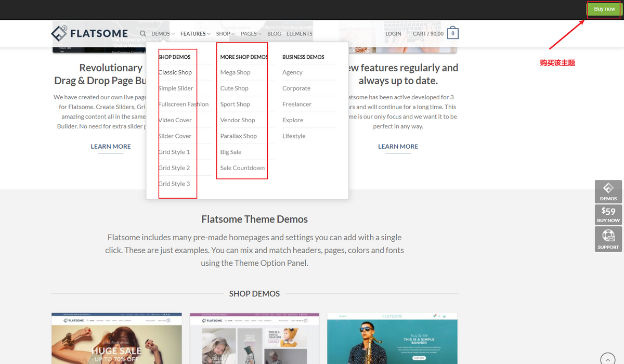Image resolution: width=624 pixels, height=364 pixels.
Task: Click the scroll-to-top arrow icon
Action: (608, 359)
